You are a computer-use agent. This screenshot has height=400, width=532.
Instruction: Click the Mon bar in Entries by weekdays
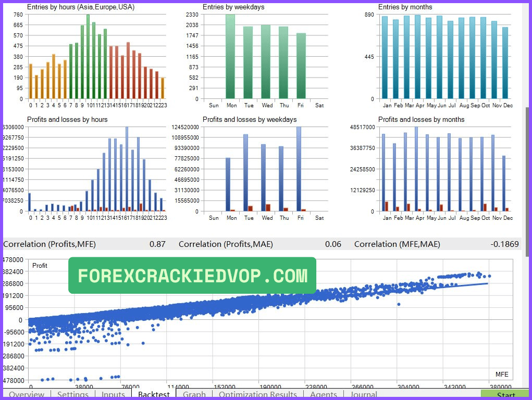[230, 57]
